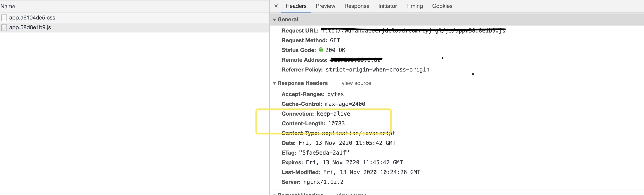Screen dimensions: 644x195
Task: Click the Server header label
Action: tap(291, 182)
